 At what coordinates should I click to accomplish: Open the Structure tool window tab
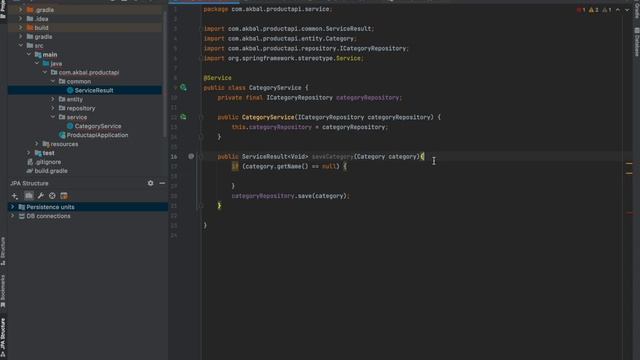pyautogui.click(x=3, y=251)
